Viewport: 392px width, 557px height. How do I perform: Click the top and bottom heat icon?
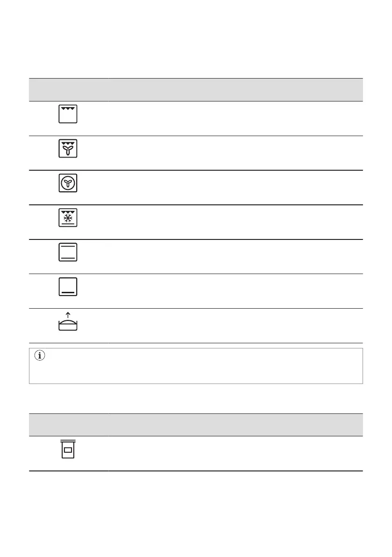coord(68,252)
